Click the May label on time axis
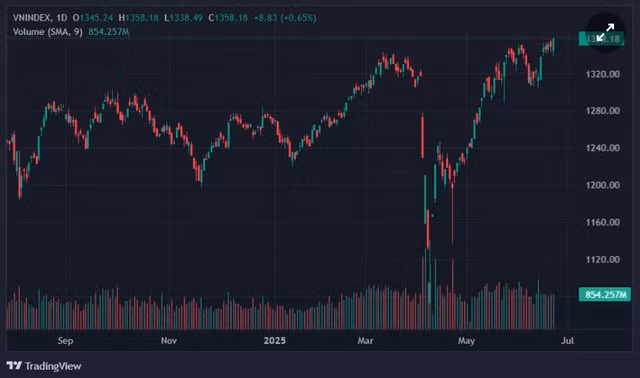 466,340
